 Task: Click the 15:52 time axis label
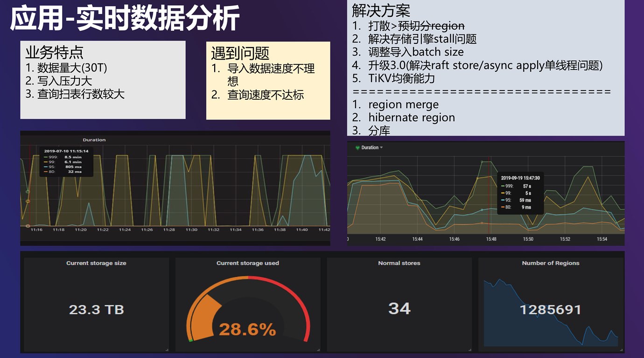(565, 239)
